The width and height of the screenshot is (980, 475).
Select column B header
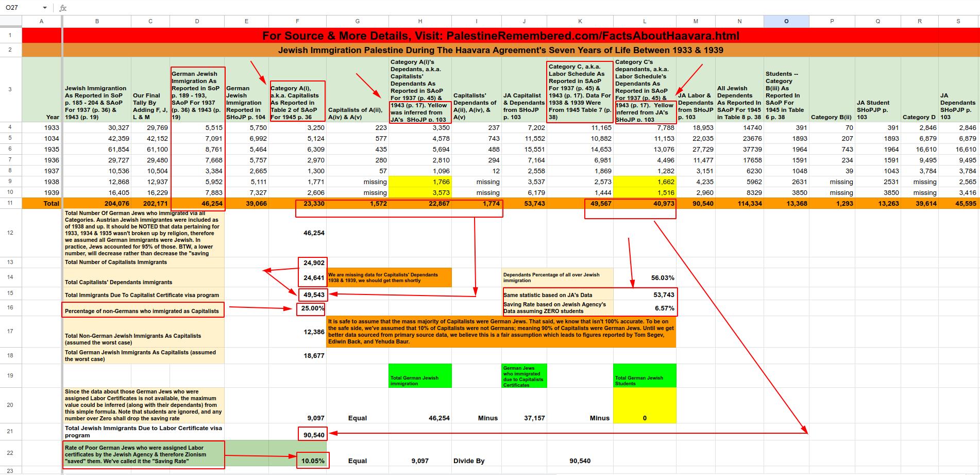coord(97,21)
